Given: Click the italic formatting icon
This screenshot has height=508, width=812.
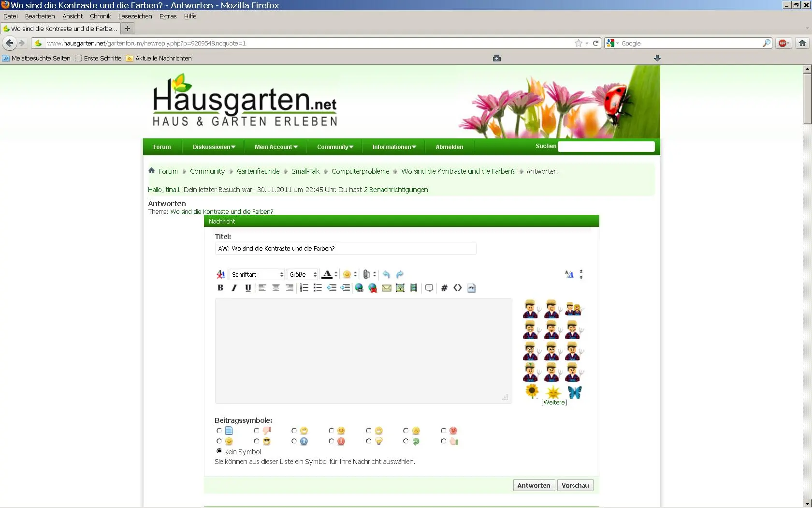Looking at the screenshot, I should [234, 288].
